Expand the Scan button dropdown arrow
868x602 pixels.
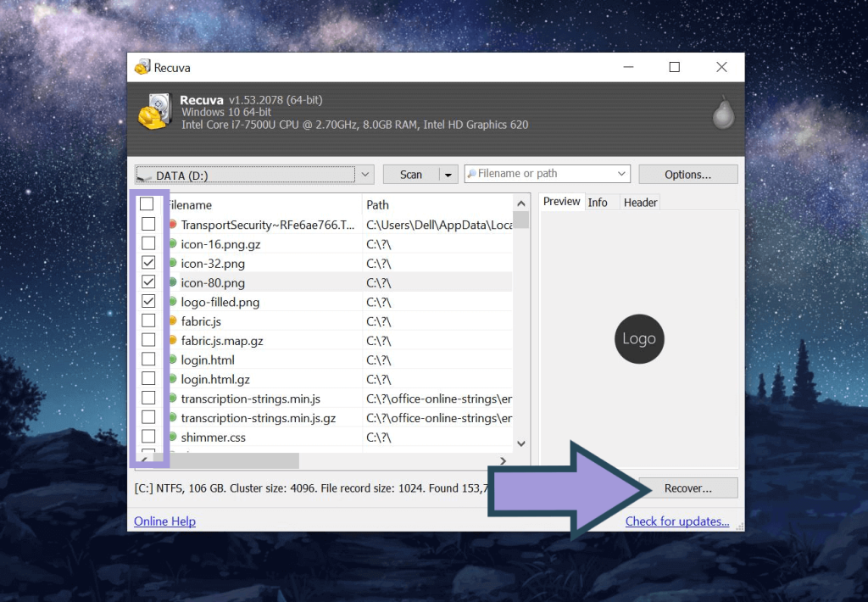[448, 174]
